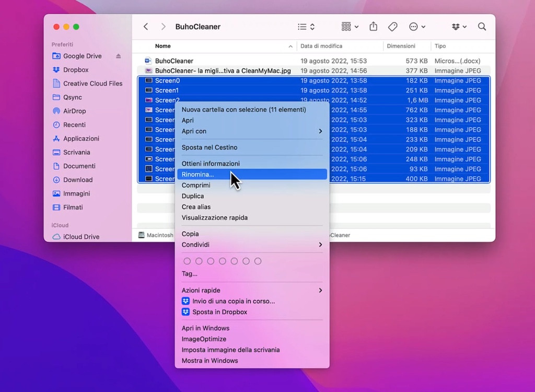This screenshot has height=392, width=535.
Task: Click the tag icon in the Finder toolbar
Action: coord(393,27)
